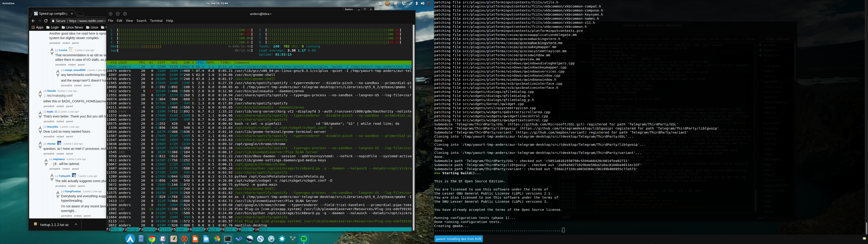The height and width of the screenshot is (244, 868).
Task: Open filtarukk user profile link
Action: click(x=52, y=91)
